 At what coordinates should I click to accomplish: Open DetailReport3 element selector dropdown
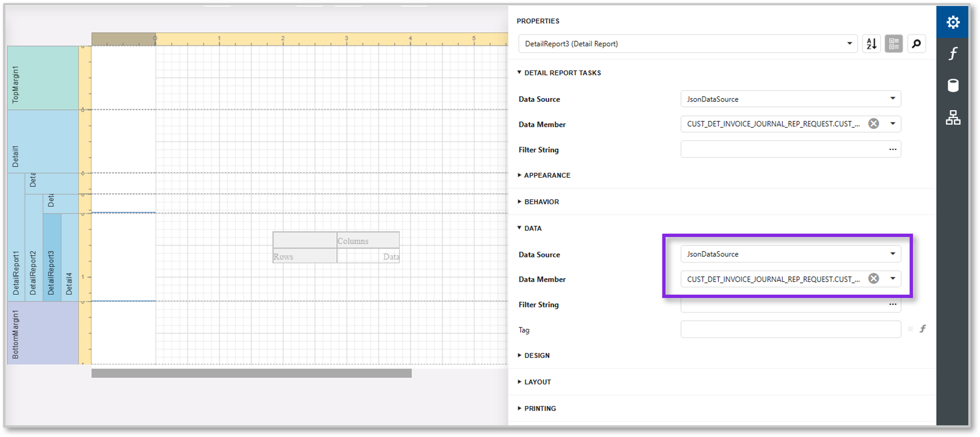tap(849, 43)
